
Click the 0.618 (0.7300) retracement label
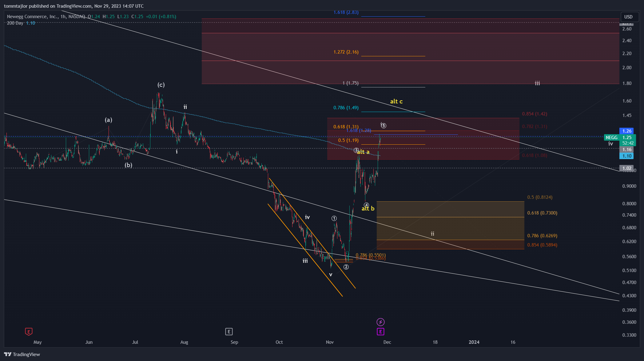(542, 213)
